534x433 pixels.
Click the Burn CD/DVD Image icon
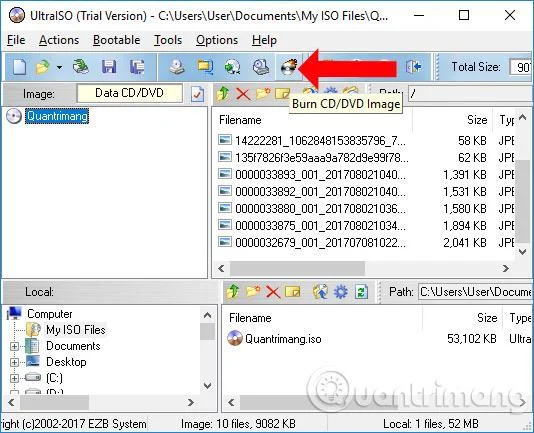pyautogui.click(x=289, y=67)
